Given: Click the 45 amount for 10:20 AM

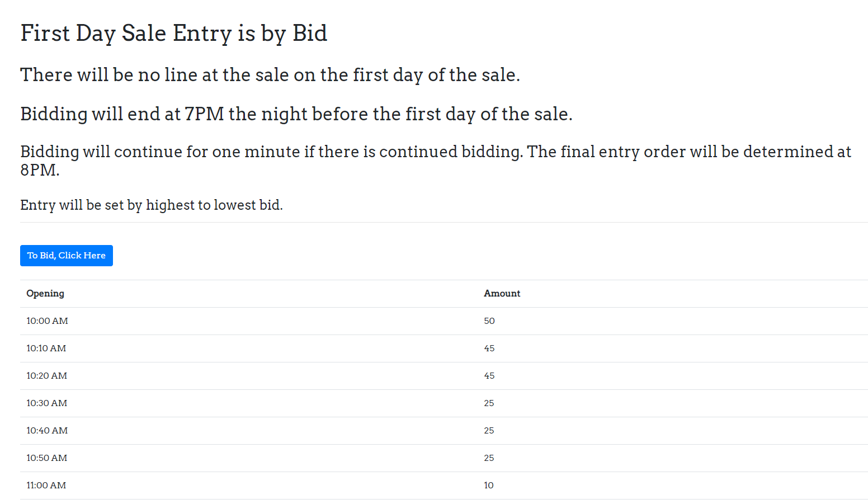Looking at the screenshot, I should [x=489, y=376].
